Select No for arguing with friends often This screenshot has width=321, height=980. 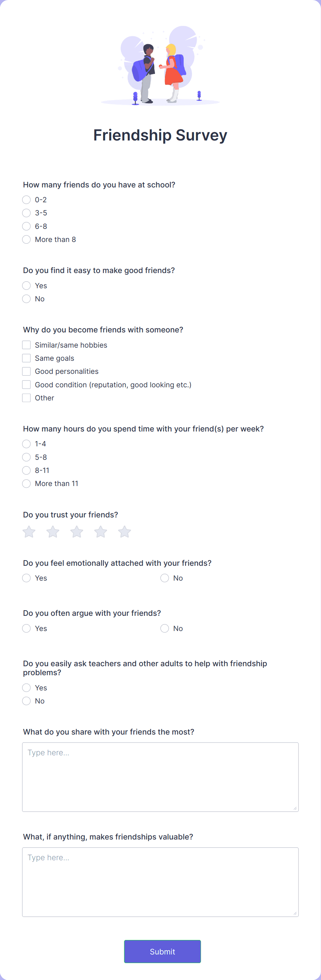(164, 628)
